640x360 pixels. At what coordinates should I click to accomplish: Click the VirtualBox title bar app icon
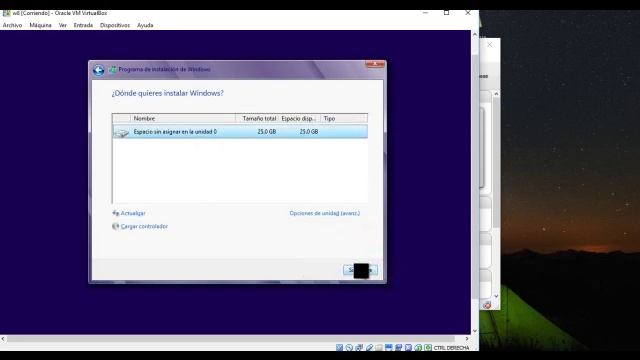pyautogui.click(x=6, y=13)
